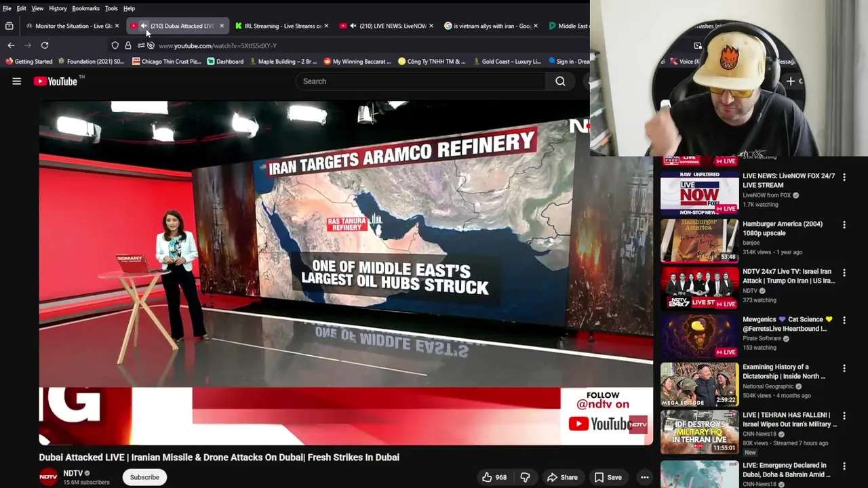Unmute the LIVE NEWS LiveNOW tab
The width and height of the screenshot is (868, 488).
[353, 26]
